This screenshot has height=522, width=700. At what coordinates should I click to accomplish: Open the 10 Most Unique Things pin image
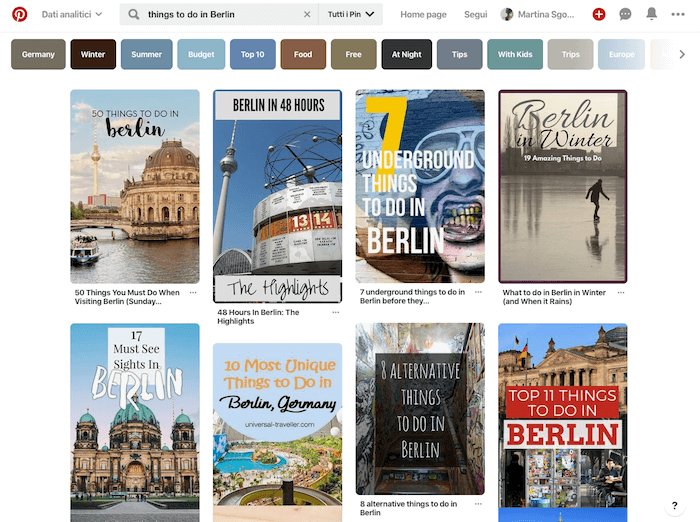pos(278,432)
